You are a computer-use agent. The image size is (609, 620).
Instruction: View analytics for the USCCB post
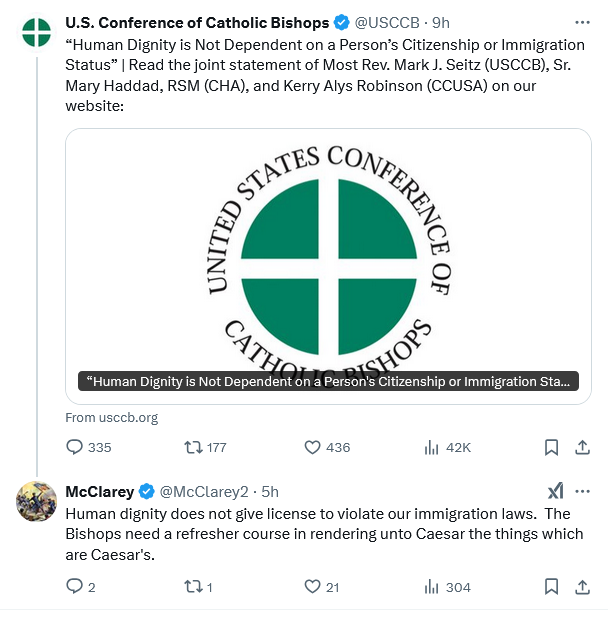coord(432,447)
